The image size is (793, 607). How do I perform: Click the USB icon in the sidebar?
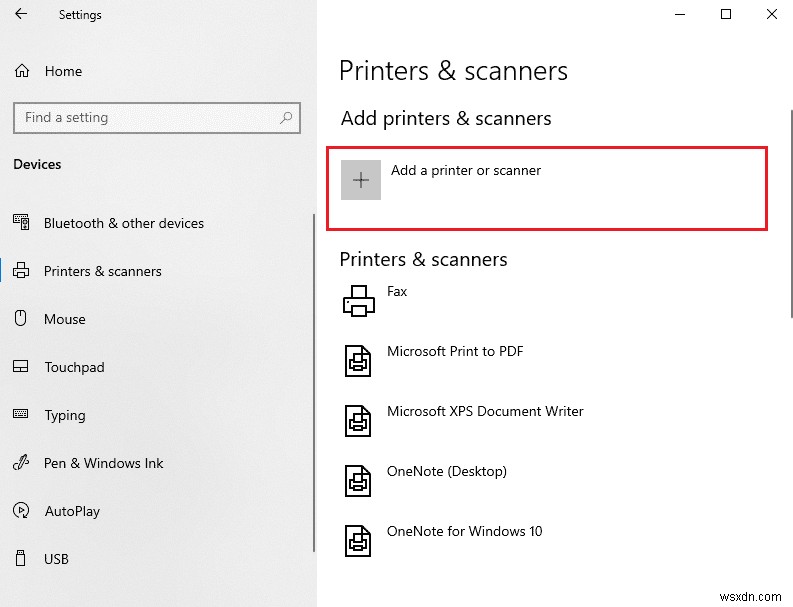pos(20,558)
